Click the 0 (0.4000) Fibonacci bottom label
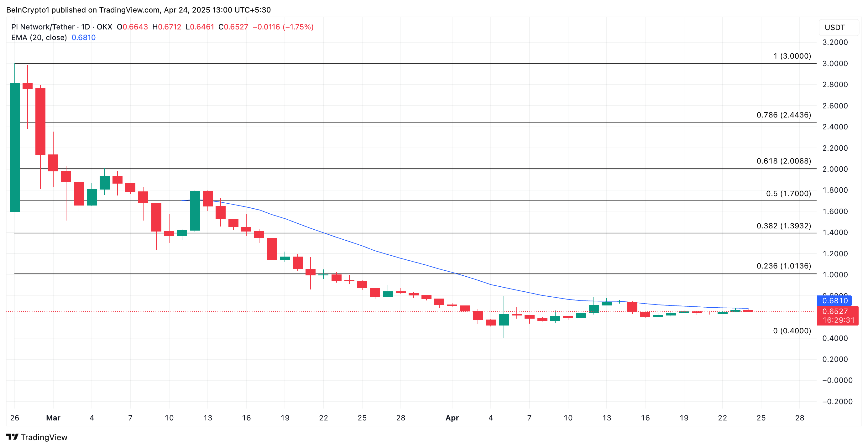868x448 pixels. (x=792, y=331)
